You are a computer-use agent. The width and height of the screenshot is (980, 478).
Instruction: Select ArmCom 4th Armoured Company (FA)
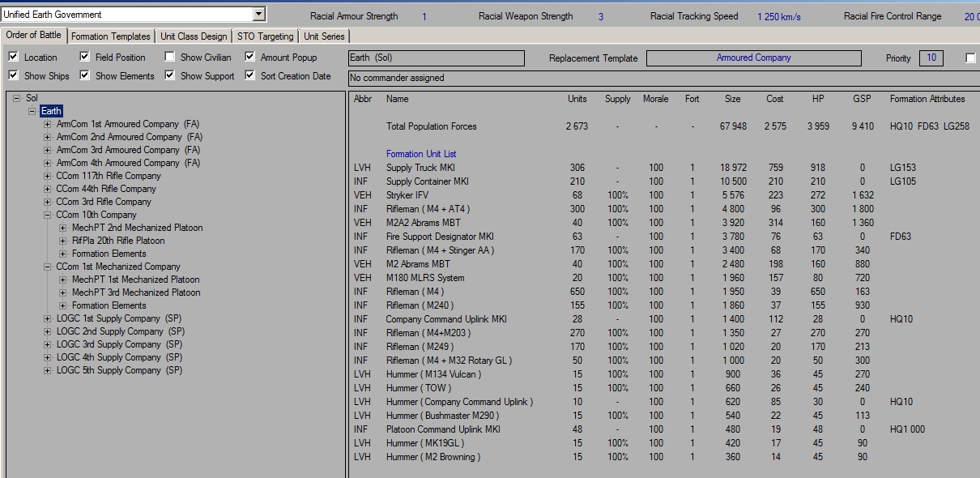coord(128,163)
